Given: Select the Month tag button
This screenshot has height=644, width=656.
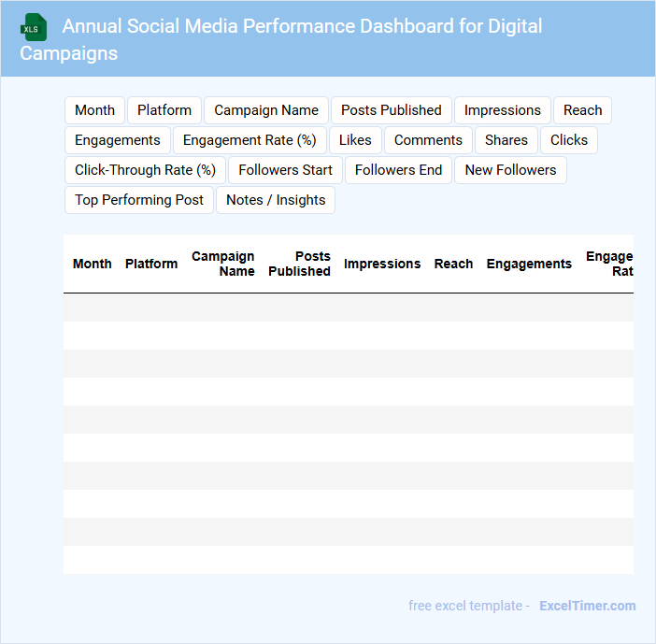Looking at the screenshot, I should [94, 110].
